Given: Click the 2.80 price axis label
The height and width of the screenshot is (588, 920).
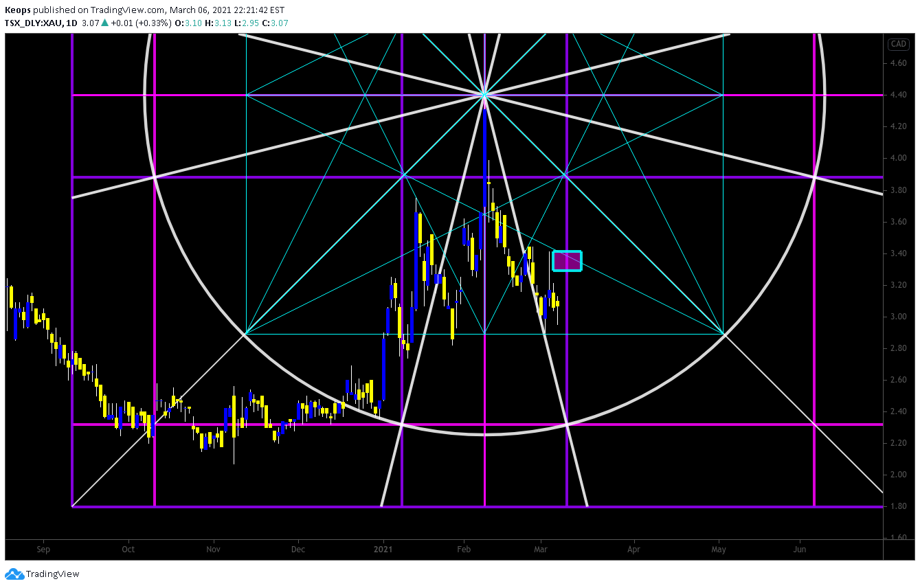Looking at the screenshot, I should click(898, 348).
